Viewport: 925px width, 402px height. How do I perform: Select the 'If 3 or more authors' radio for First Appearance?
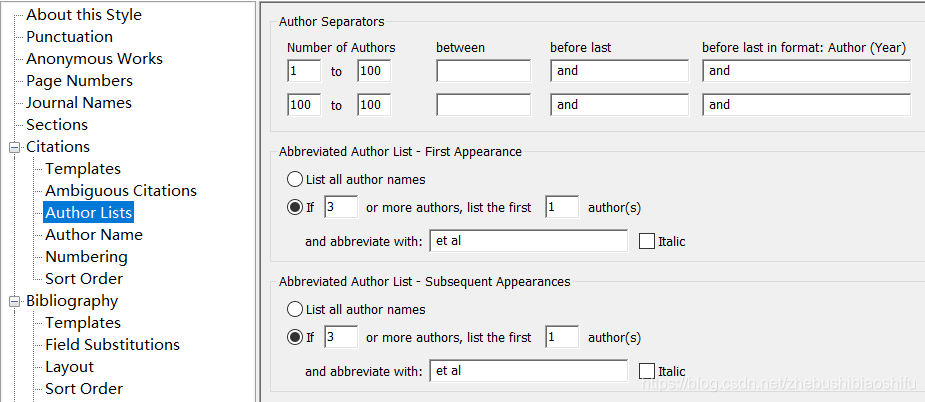point(295,208)
